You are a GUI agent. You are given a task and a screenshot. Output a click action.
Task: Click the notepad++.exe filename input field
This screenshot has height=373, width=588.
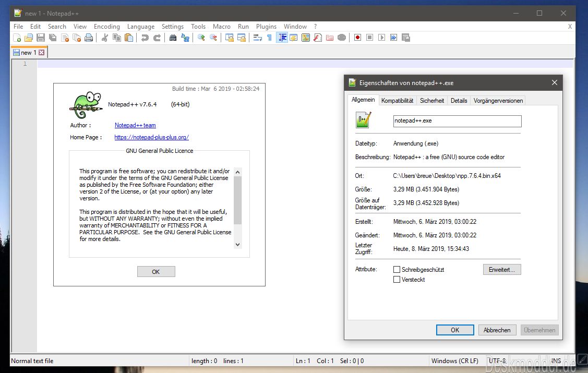pos(457,121)
